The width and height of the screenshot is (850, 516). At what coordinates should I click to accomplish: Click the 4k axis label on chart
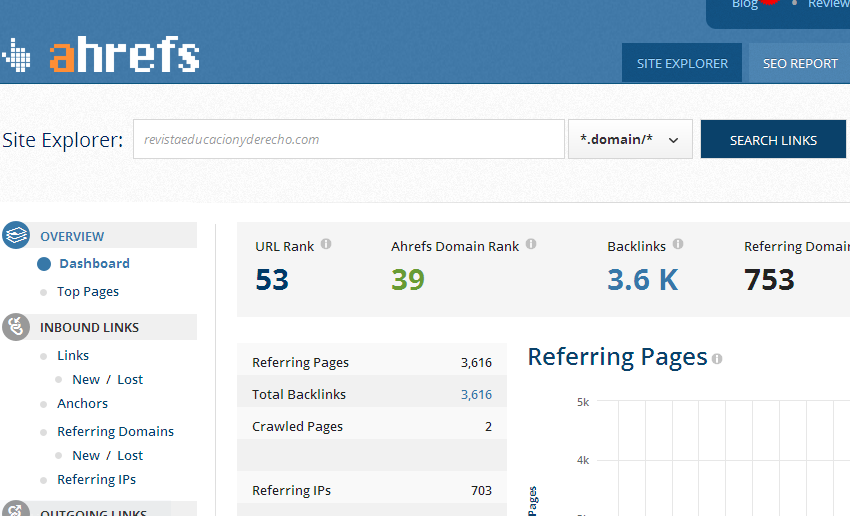tap(583, 460)
